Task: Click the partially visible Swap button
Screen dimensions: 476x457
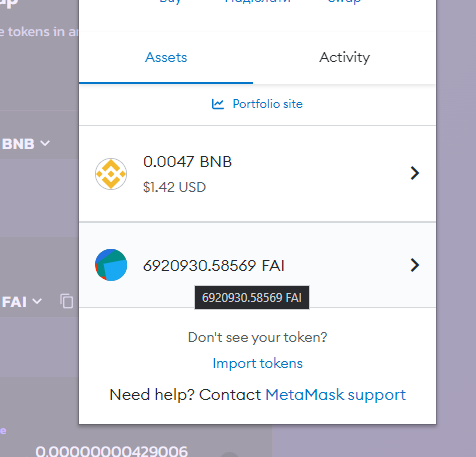Action: (x=345, y=2)
